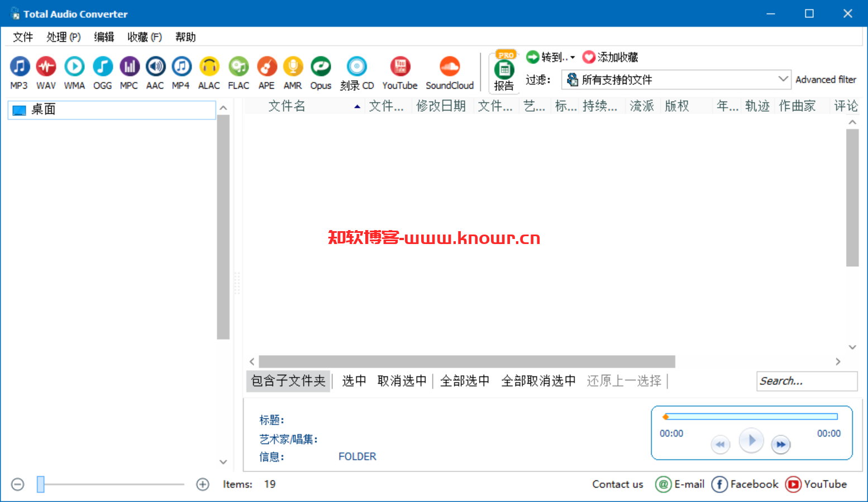The height and width of the screenshot is (502, 868).
Task: Open the Advanced filter option
Action: pos(826,79)
